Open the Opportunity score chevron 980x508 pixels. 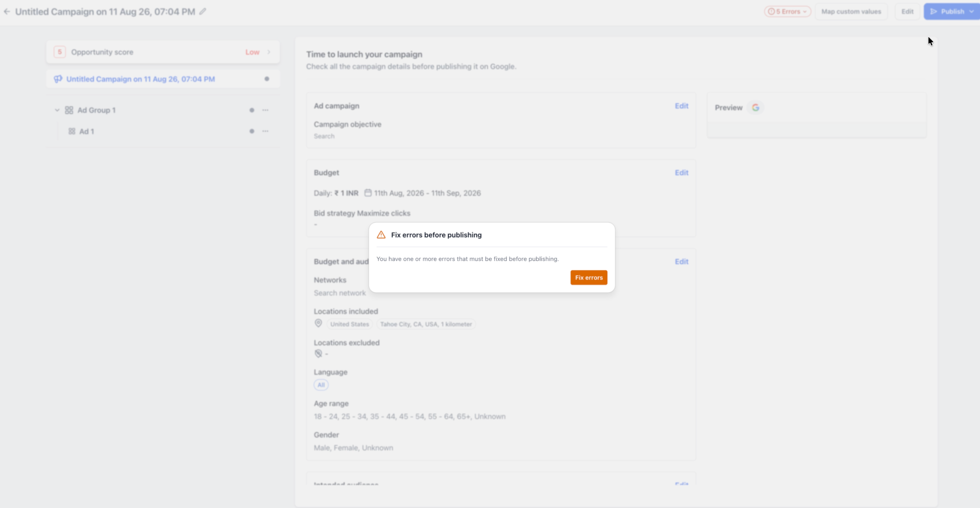click(x=268, y=52)
